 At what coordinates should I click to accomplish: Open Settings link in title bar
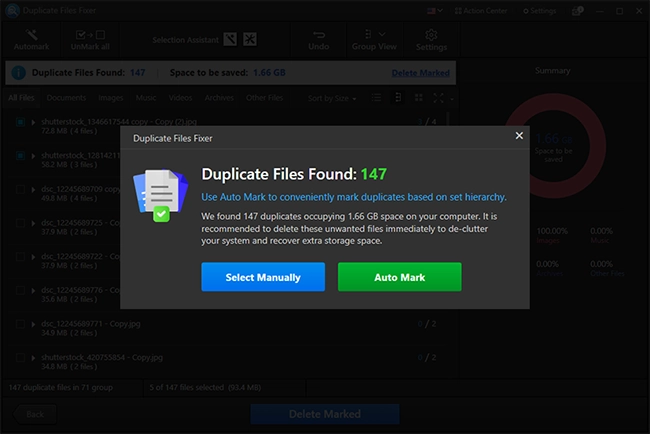(x=539, y=11)
